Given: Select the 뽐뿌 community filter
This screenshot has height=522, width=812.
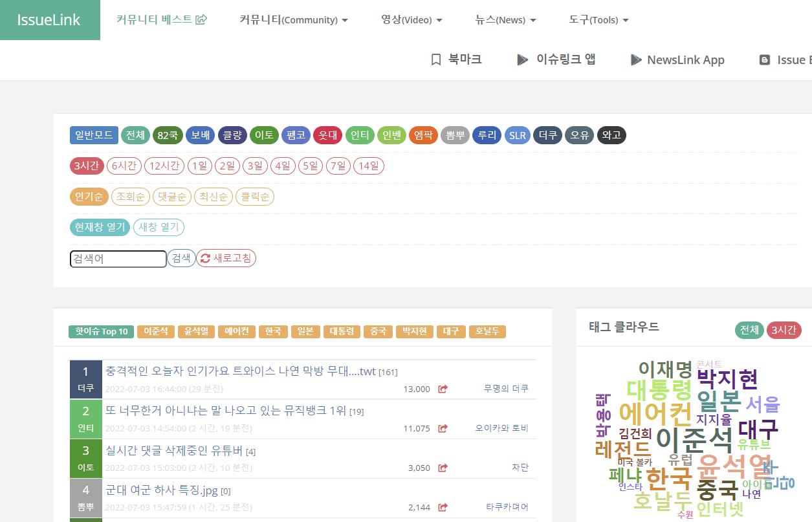Looking at the screenshot, I should [455, 135].
